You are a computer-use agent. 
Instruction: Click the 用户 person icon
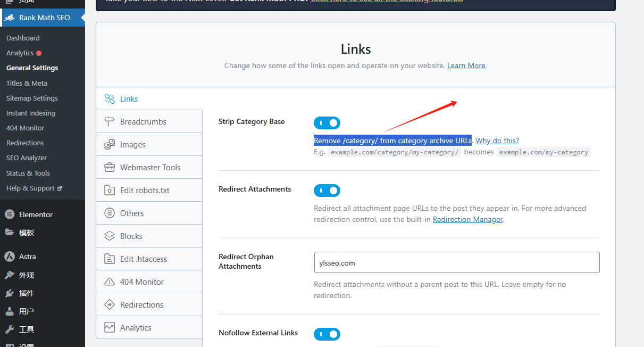(9, 311)
